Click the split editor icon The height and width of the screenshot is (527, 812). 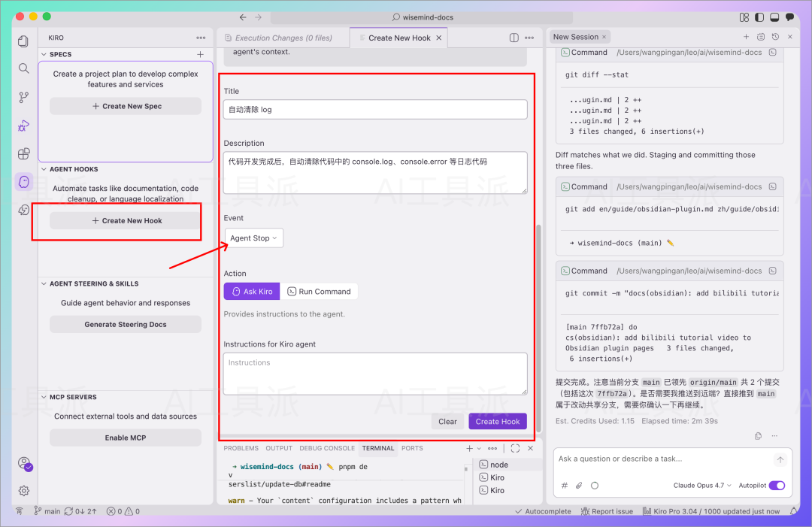coord(514,38)
